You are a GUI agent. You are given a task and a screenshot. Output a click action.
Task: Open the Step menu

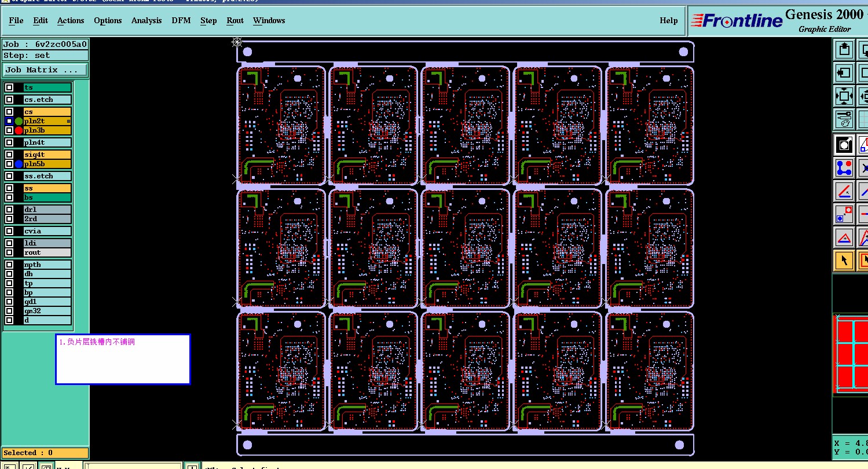point(208,20)
